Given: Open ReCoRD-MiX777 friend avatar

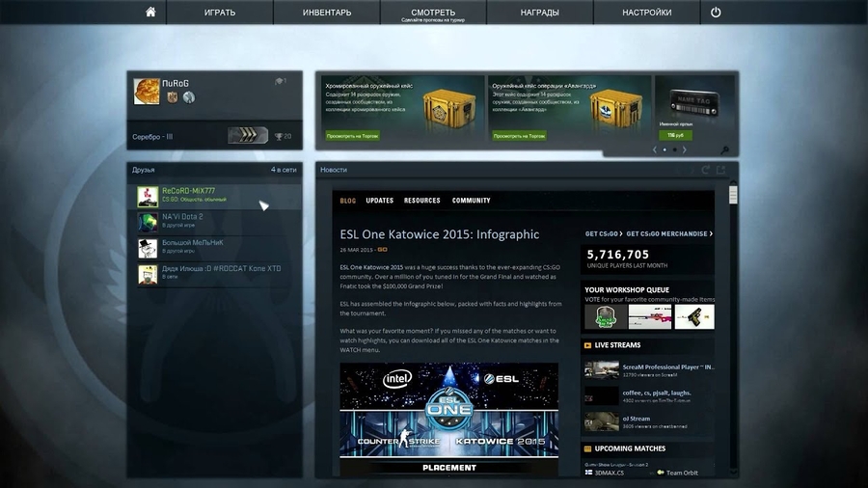Looking at the screenshot, I should (x=148, y=196).
